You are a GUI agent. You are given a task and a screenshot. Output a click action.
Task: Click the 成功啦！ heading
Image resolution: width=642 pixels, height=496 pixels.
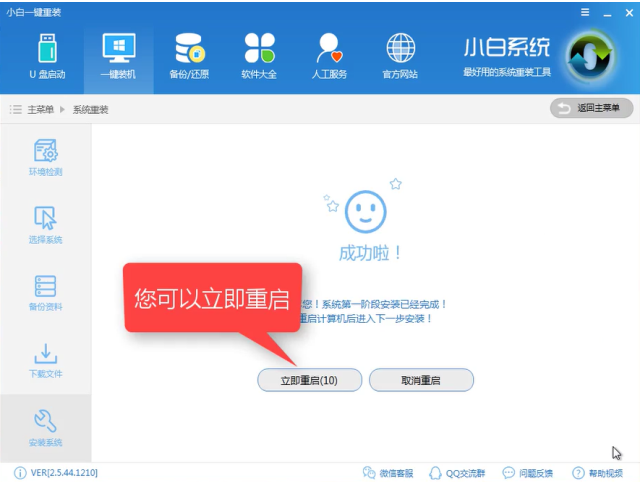click(371, 253)
